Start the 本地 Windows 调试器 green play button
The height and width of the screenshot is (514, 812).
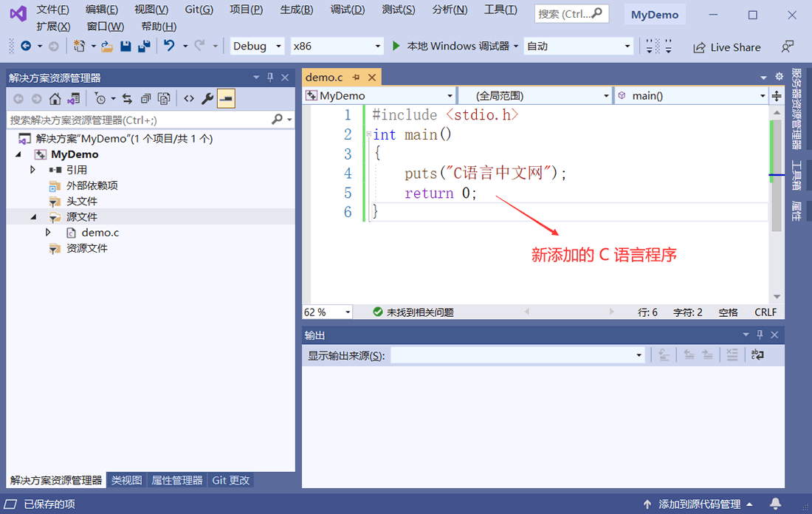click(396, 46)
